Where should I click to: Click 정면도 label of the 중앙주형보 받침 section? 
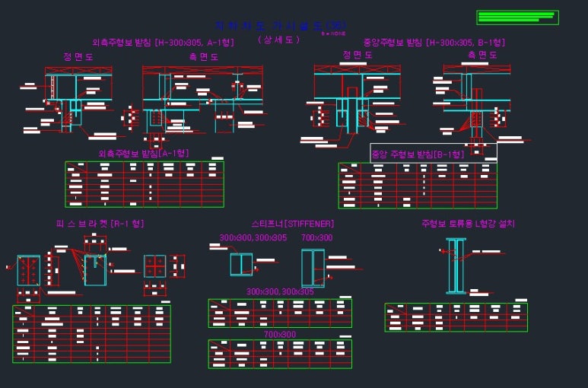click(358, 55)
